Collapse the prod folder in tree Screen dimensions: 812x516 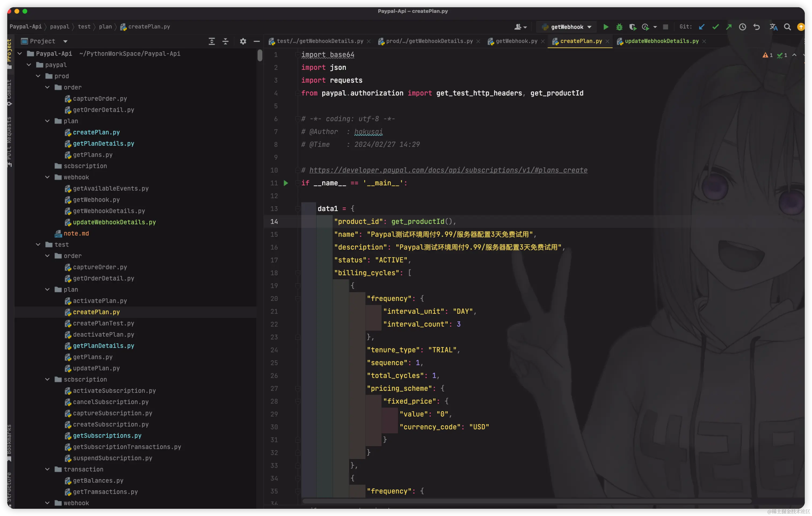pos(38,76)
